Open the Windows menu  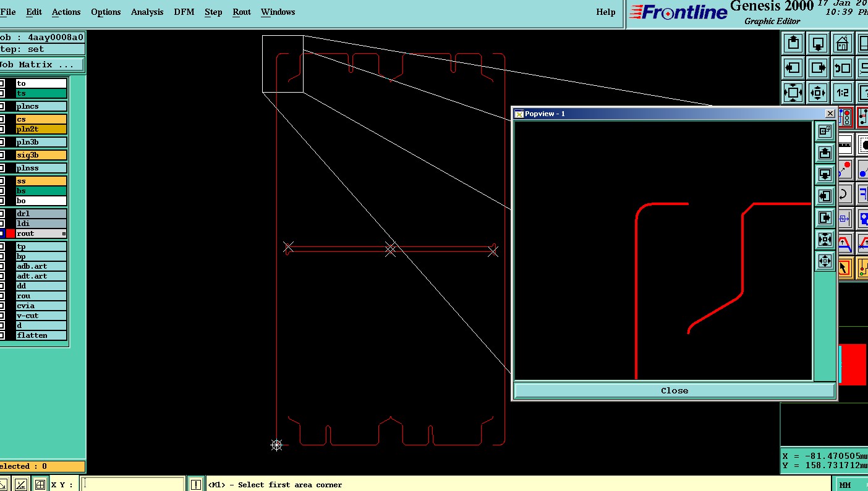pyautogui.click(x=278, y=12)
